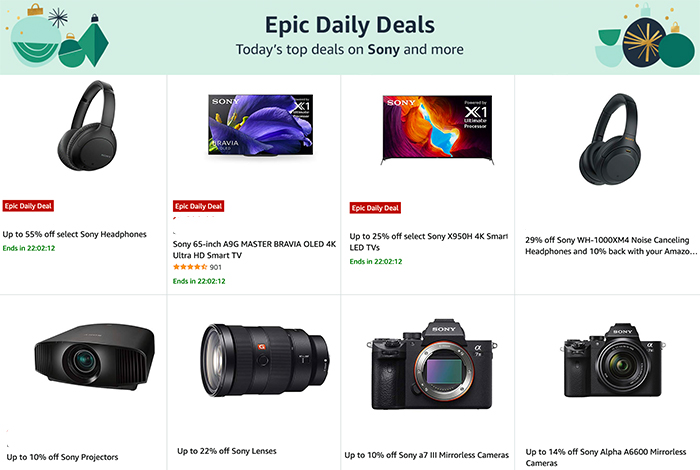Viewport: 700px width, 470px height.
Task: Open 'Up to 22% off Sony Lenses' link
Action: 227,451
